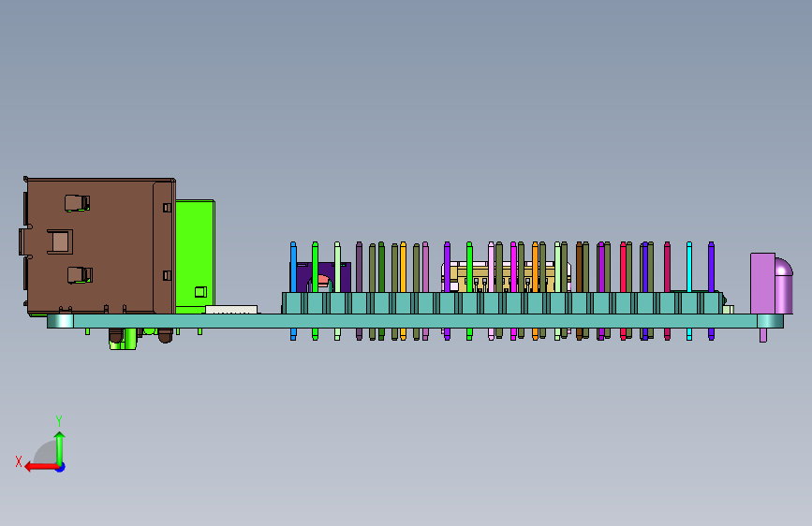Viewport: 812px width, 526px height.
Task: Click the red X axis arrow of the triad
Action: 41,467
